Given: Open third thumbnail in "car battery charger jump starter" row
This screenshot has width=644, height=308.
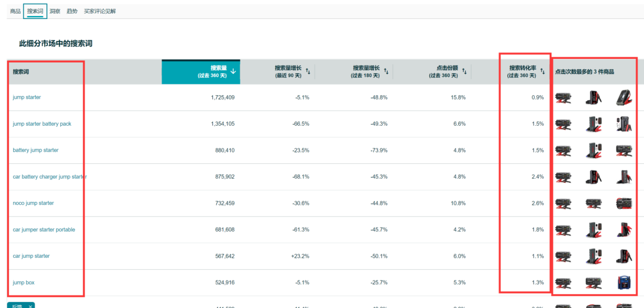Looking at the screenshot, I should (624, 177).
